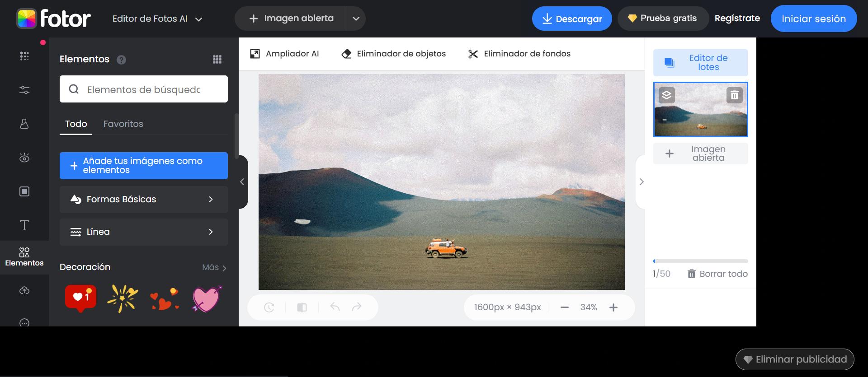Expand the Formas Básicas category

[x=144, y=200]
